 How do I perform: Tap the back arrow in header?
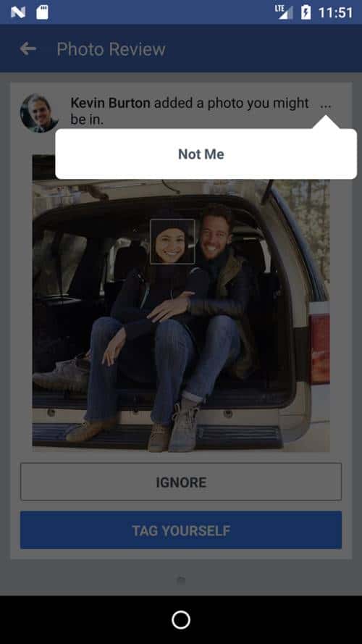(28, 49)
